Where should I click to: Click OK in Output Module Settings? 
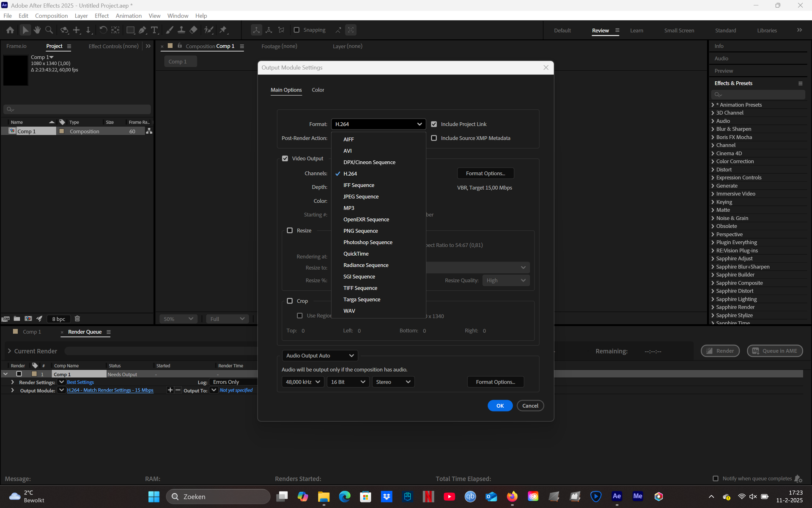pyautogui.click(x=500, y=406)
